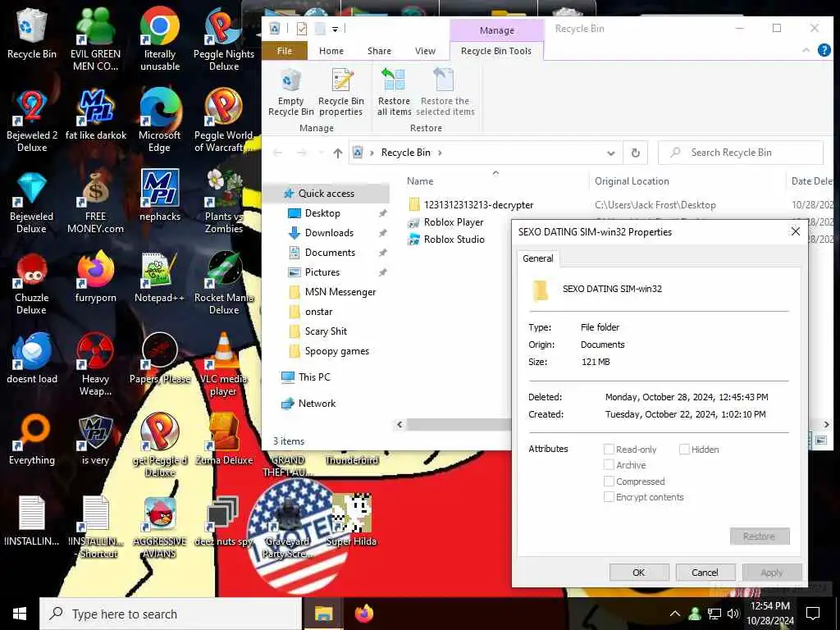Image resolution: width=840 pixels, height=630 pixels.
Task: Select the Chuzzle Deluxe desktop icon
Action: pos(32,284)
